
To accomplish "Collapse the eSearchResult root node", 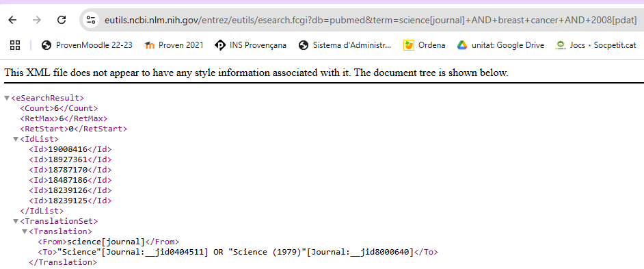I will [x=7, y=99].
